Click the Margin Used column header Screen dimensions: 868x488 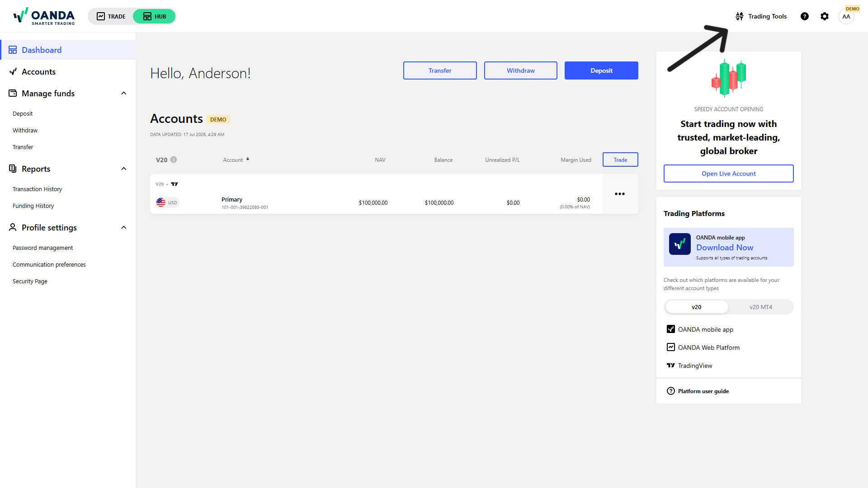click(576, 160)
